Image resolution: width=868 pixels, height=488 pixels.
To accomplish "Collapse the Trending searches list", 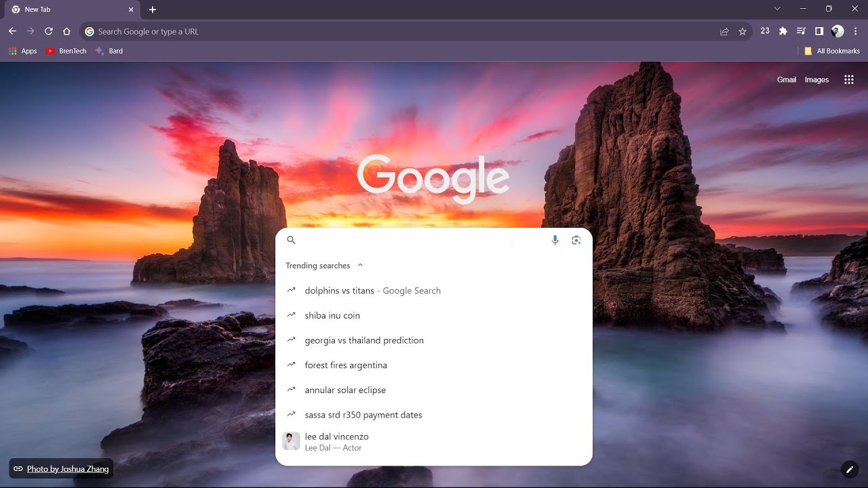I will pyautogui.click(x=360, y=266).
